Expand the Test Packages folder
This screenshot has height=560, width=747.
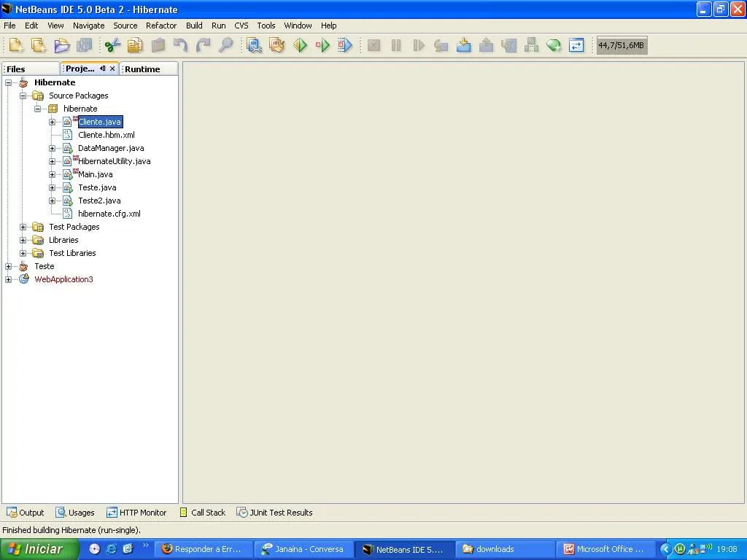coord(23,227)
